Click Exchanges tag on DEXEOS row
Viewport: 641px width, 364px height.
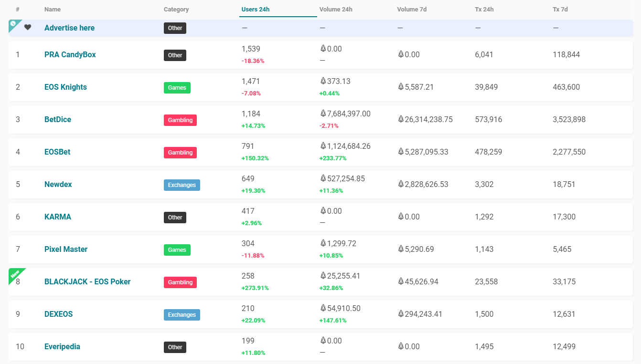(182, 314)
